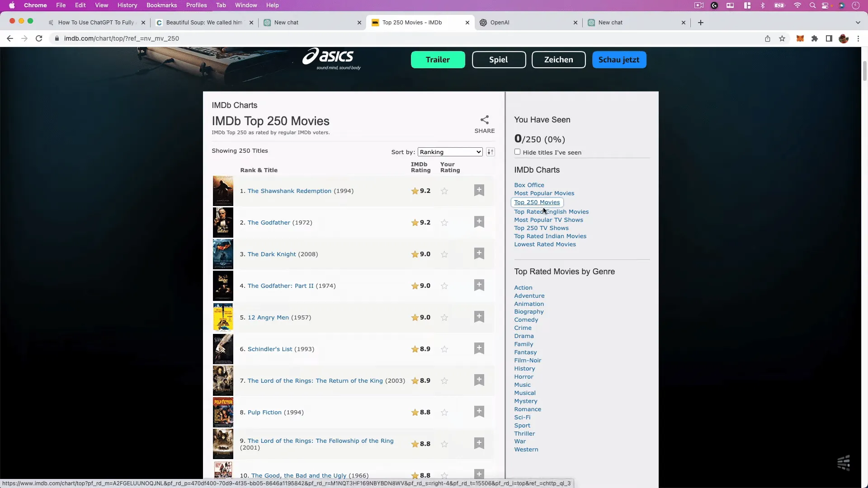Open the Pulp Fiction title link
The image size is (868, 488).
click(x=264, y=412)
